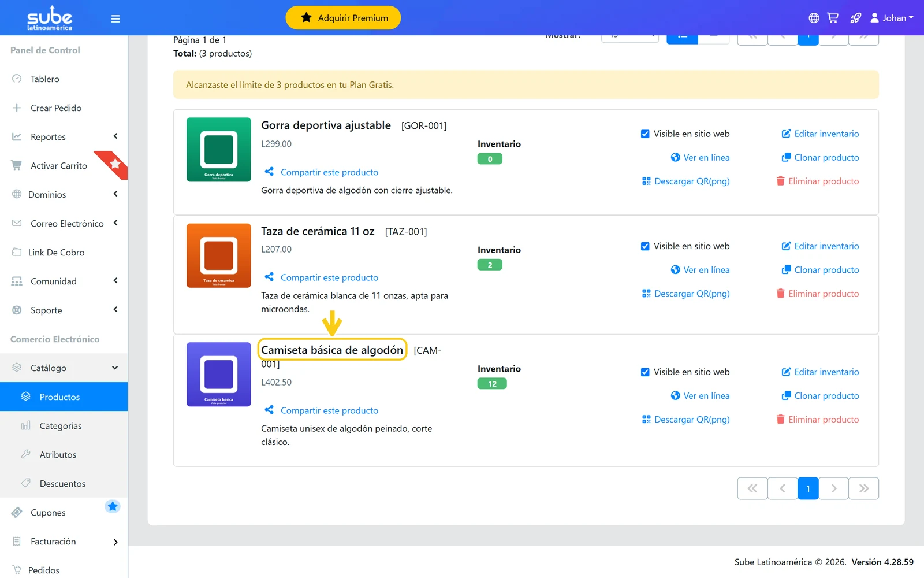Image resolution: width=924 pixels, height=578 pixels.
Task: Open Categorias in the sidebar
Action: click(x=61, y=426)
